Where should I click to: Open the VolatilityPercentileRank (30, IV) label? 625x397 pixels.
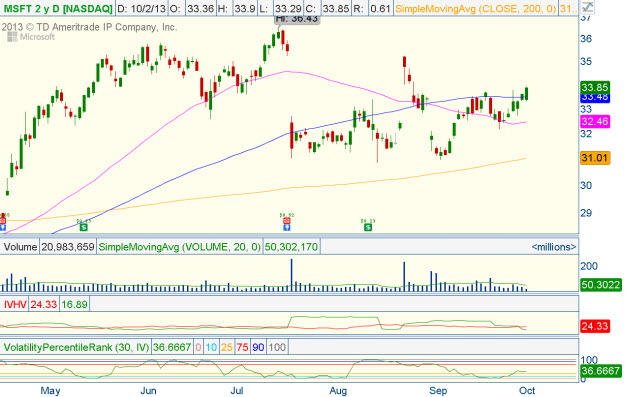(76, 347)
